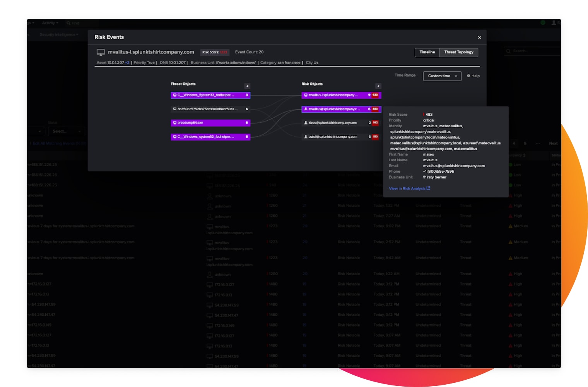588x387 pixels.
Task: Click the critical priority value
Action: pos(429,120)
